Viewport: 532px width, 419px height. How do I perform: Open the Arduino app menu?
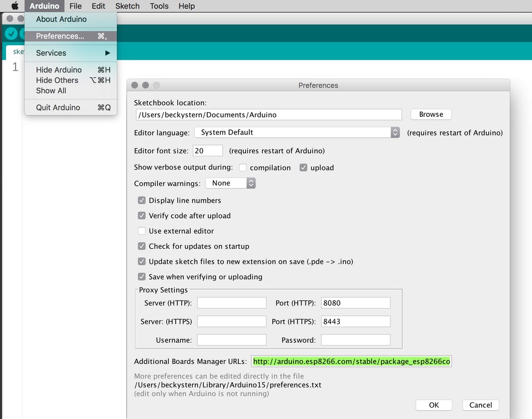(44, 6)
